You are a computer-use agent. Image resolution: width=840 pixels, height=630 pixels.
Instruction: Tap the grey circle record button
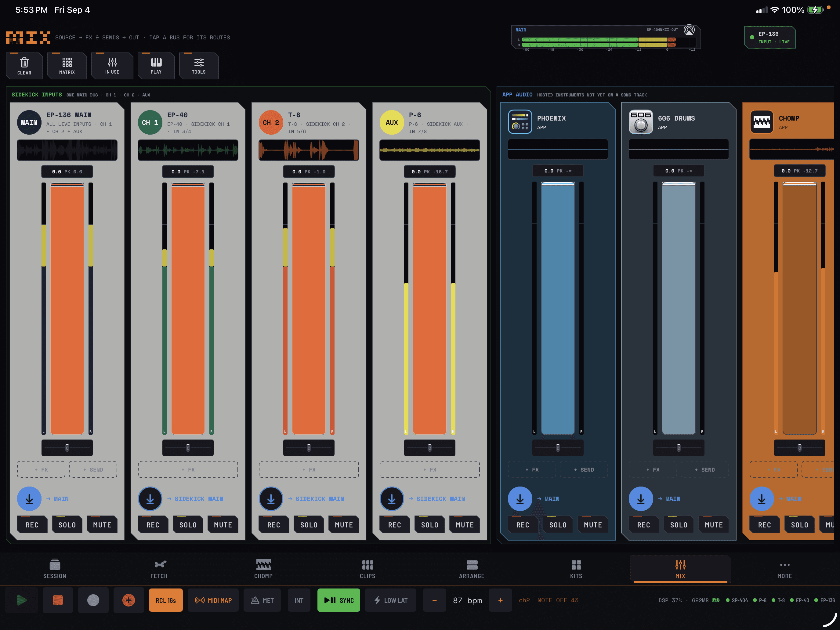[x=93, y=600]
